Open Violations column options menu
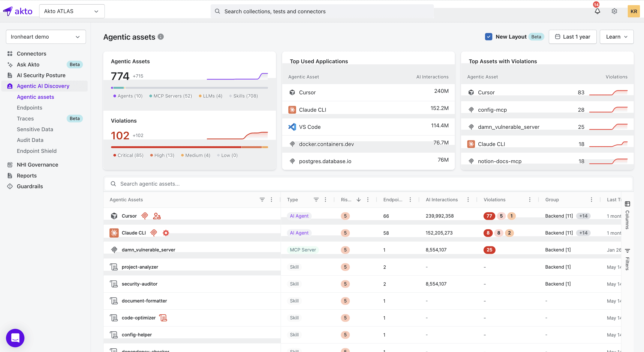This screenshot has height=352, width=644. tap(530, 200)
